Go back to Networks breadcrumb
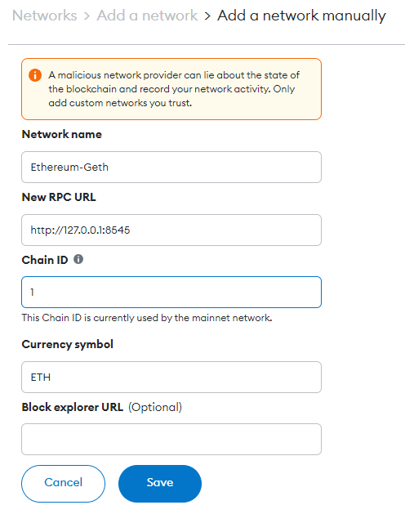This screenshot has height=532, width=405. click(44, 16)
